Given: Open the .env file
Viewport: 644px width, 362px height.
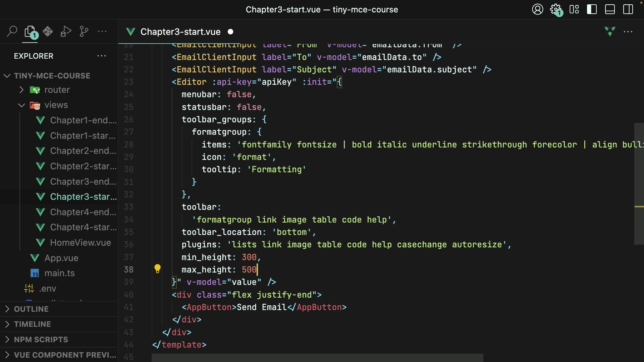Looking at the screenshot, I should click(x=48, y=289).
